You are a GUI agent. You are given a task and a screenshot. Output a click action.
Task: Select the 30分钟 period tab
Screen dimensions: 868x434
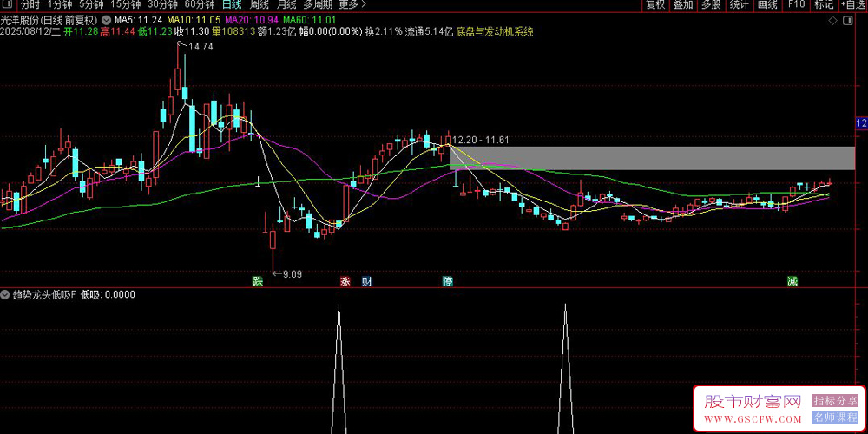[163, 5]
